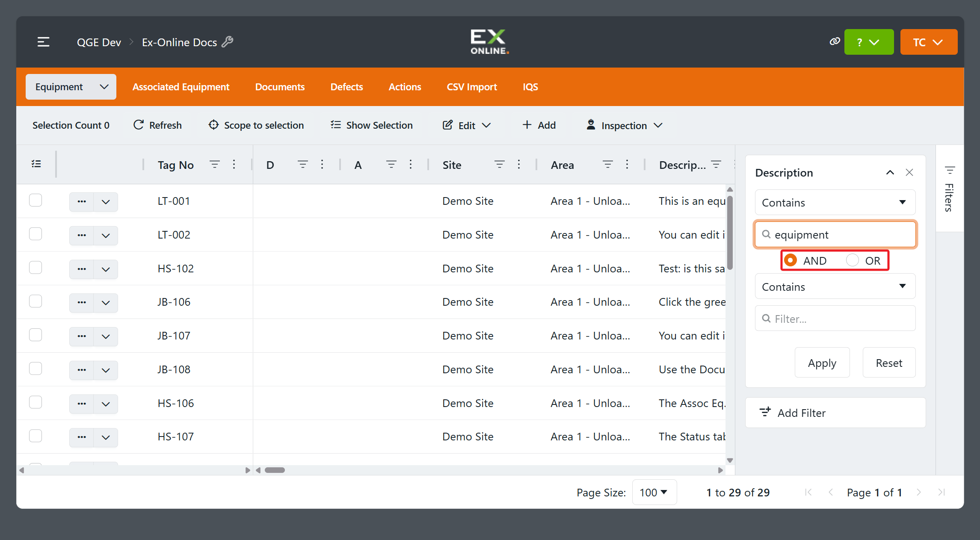Viewport: 980px width, 540px height.
Task: Switch to Associated Equipment tab
Action: [181, 87]
